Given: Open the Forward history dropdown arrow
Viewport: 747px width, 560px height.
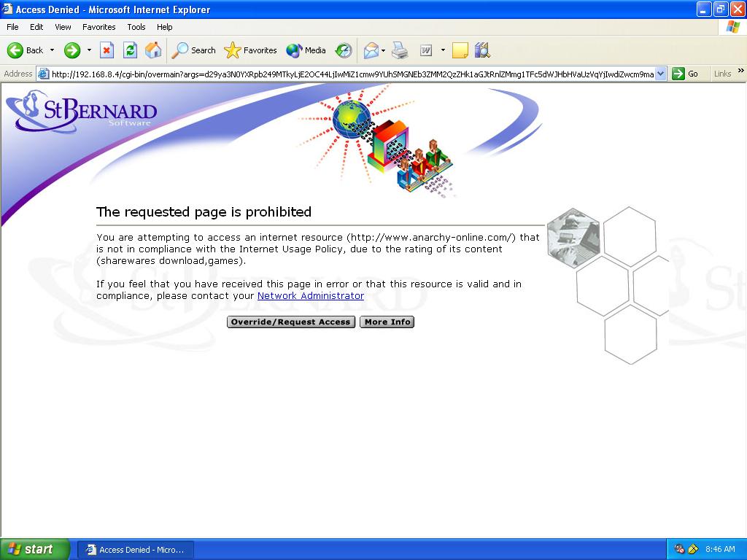Looking at the screenshot, I should coord(89,50).
